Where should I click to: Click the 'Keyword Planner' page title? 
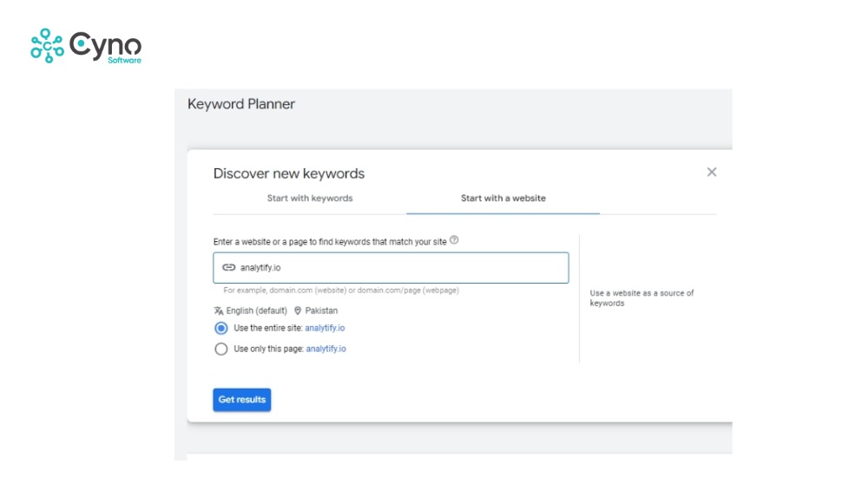241,104
